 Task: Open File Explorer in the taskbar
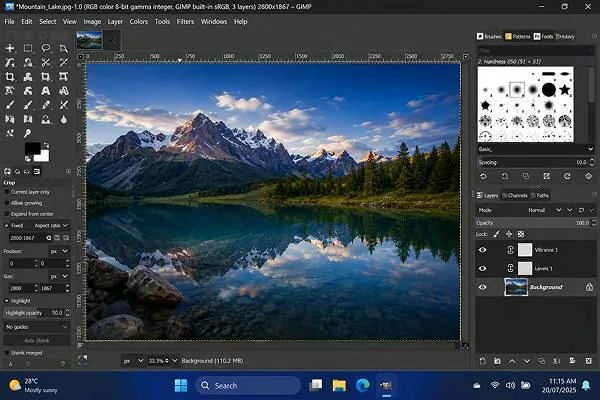[339, 385]
